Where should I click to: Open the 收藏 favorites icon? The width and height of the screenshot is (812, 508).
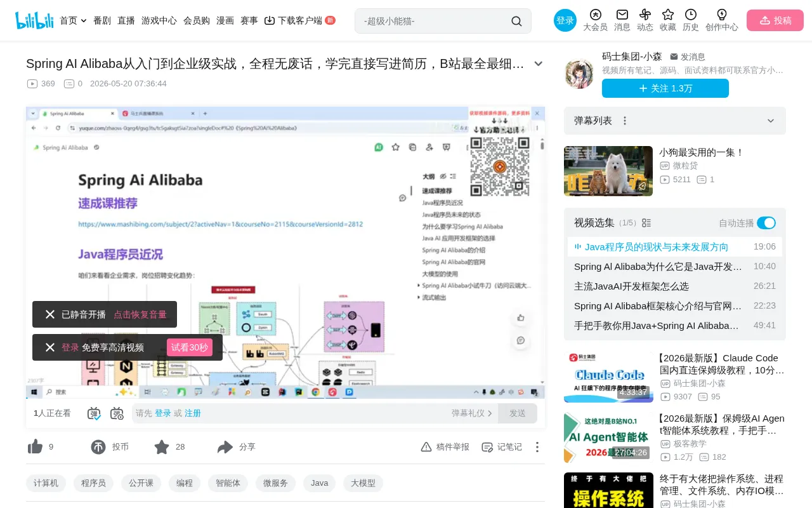coord(668,20)
